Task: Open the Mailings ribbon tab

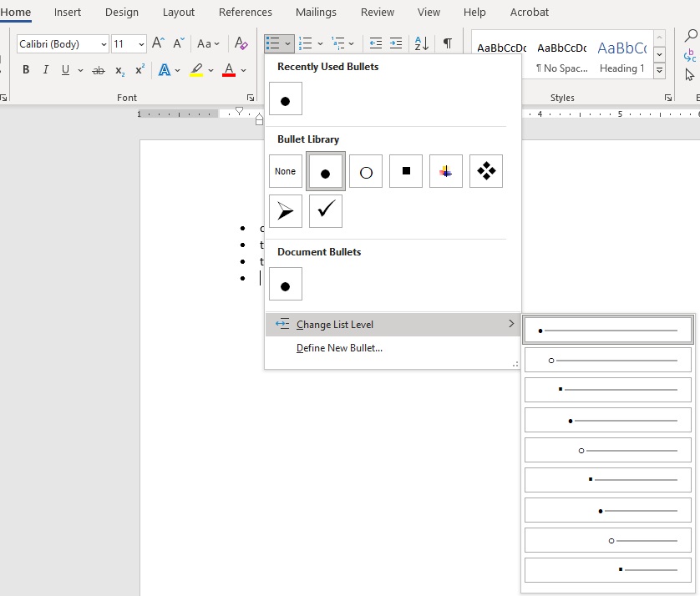Action: (315, 13)
